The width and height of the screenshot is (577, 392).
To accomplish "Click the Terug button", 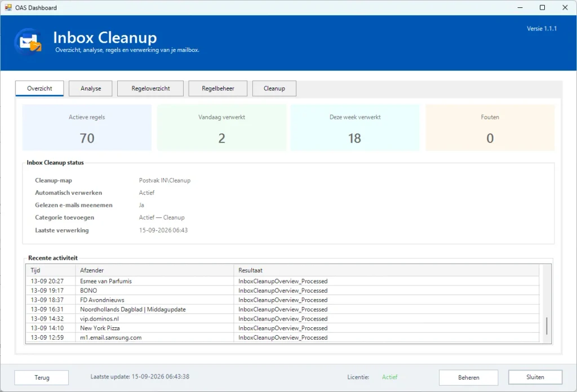I will (42, 377).
